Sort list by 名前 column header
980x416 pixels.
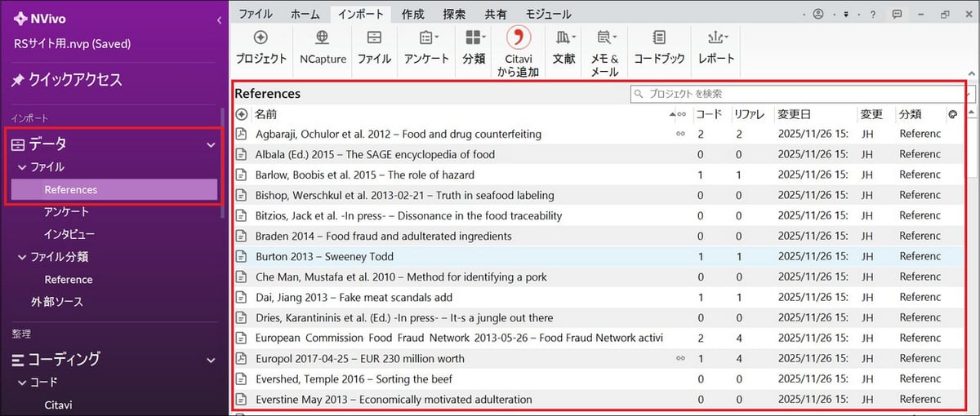point(265,114)
